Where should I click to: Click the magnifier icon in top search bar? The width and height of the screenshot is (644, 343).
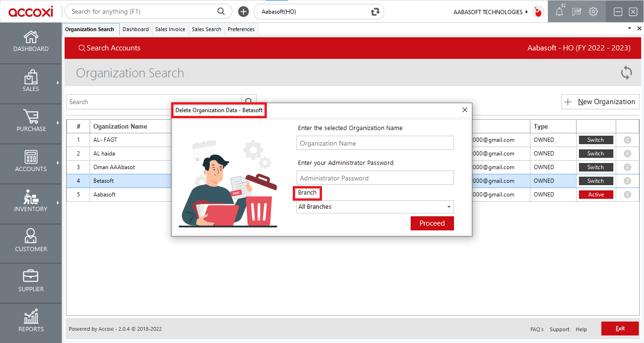(221, 11)
